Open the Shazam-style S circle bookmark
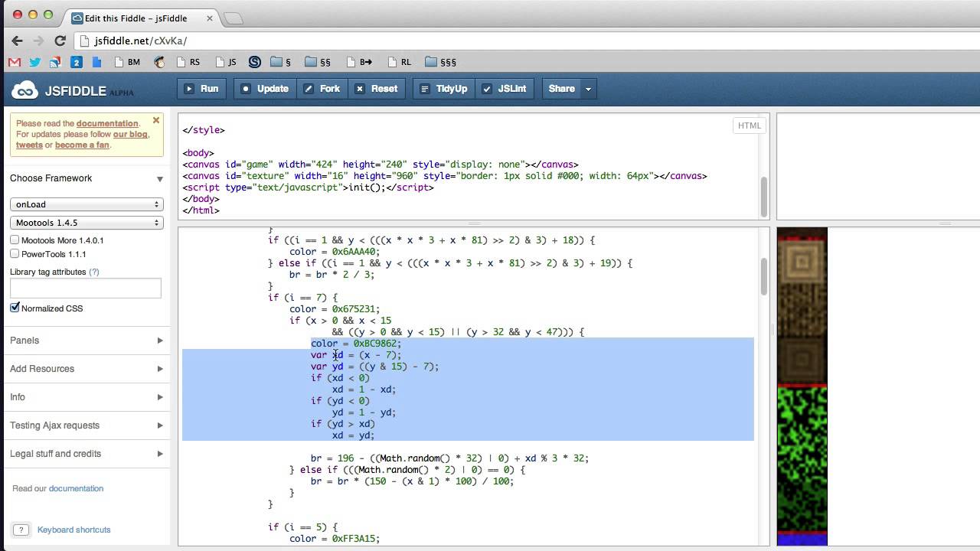The height and width of the screenshot is (551, 980). pos(255,62)
